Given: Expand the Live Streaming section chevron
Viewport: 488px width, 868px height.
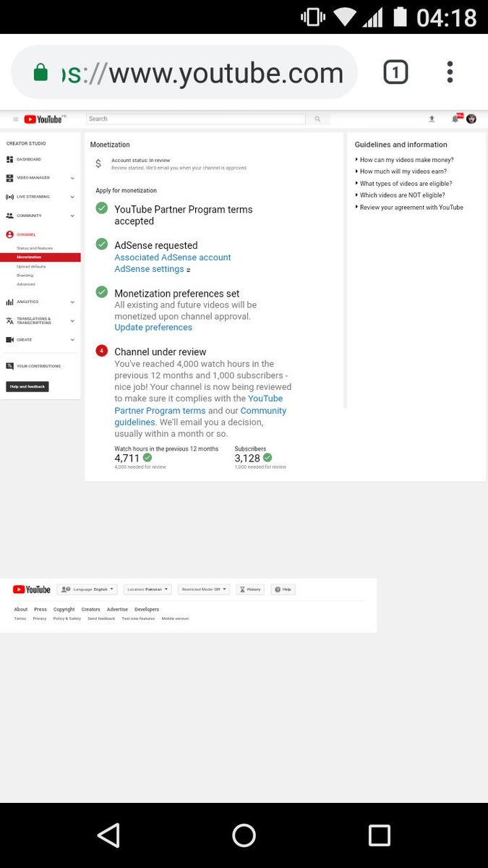Looking at the screenshot, I should [72, 197].
